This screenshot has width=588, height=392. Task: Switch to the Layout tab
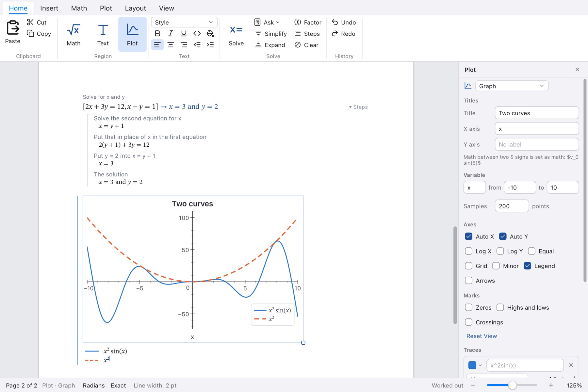[x=135, y=8]
